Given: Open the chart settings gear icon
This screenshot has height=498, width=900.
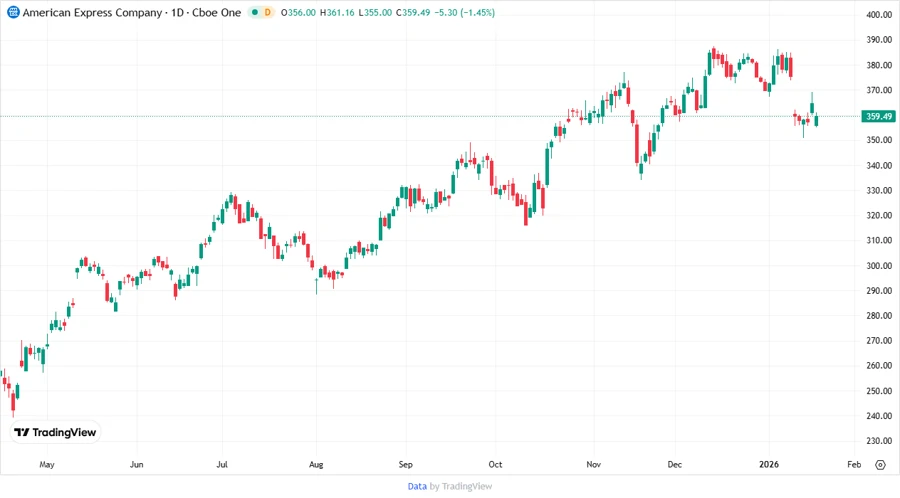Looking at the screenshot, I should tap(880, 465).
